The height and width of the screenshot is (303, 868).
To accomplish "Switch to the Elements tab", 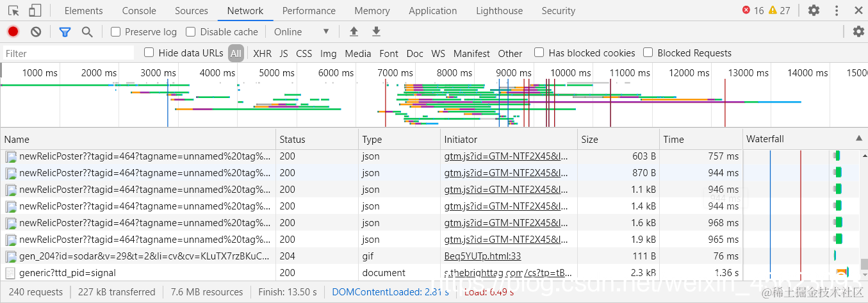I will [x=83, y=10].
